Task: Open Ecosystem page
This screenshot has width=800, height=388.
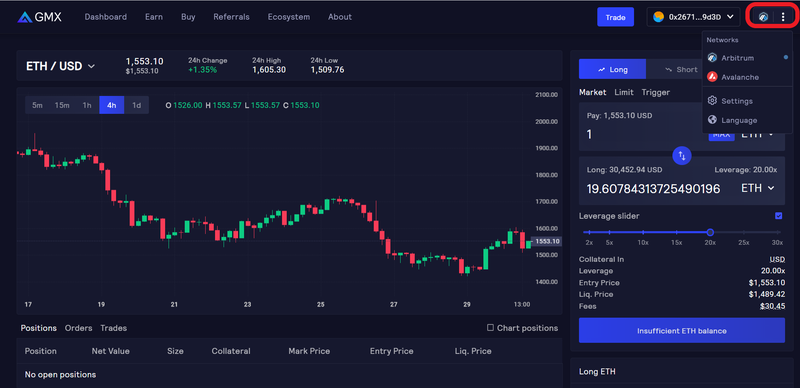Action: [288, 17]
